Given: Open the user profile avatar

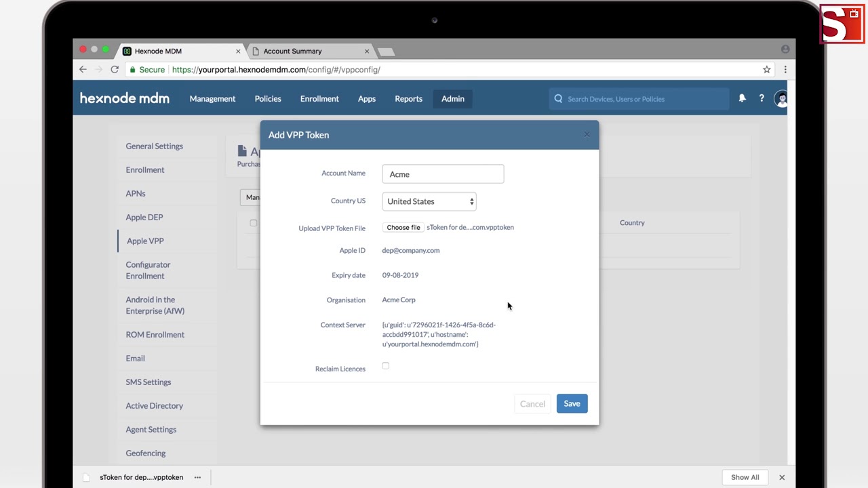Looking at the screenshot, I should [781, 99].
